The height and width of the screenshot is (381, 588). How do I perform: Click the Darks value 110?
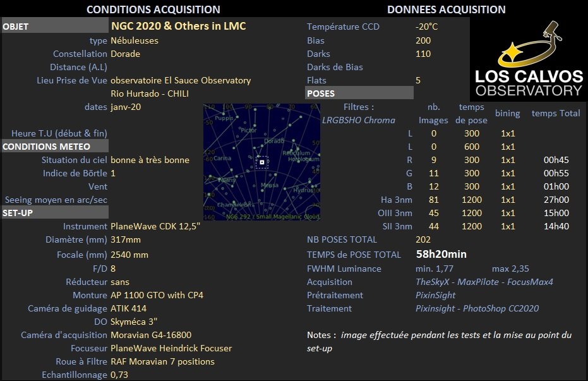423,54
